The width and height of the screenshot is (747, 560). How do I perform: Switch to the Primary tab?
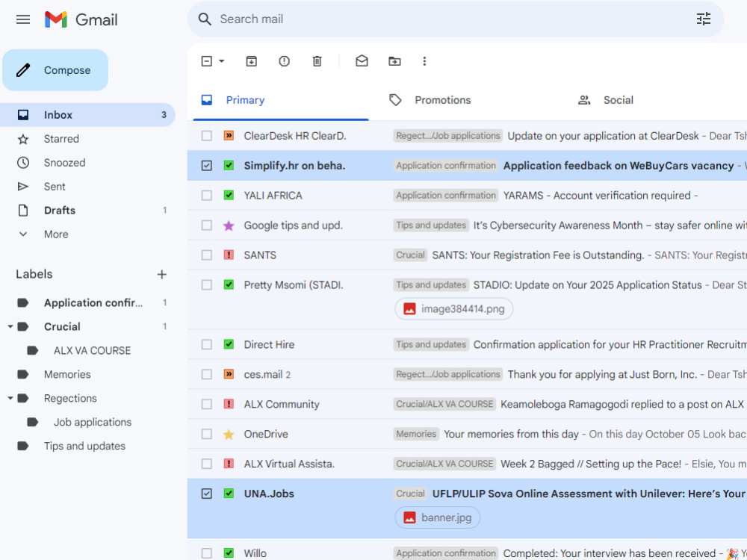click(281, 101)
